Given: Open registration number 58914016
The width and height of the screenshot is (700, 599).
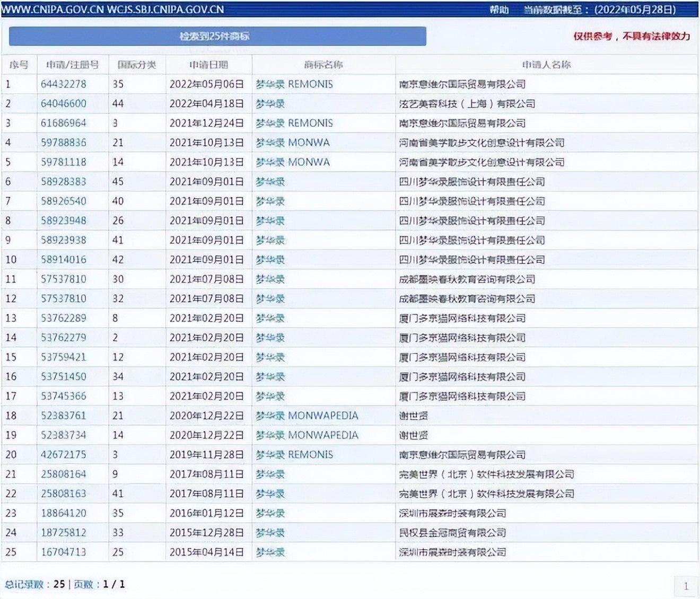Looking at the screenshot, I should 63,260.
